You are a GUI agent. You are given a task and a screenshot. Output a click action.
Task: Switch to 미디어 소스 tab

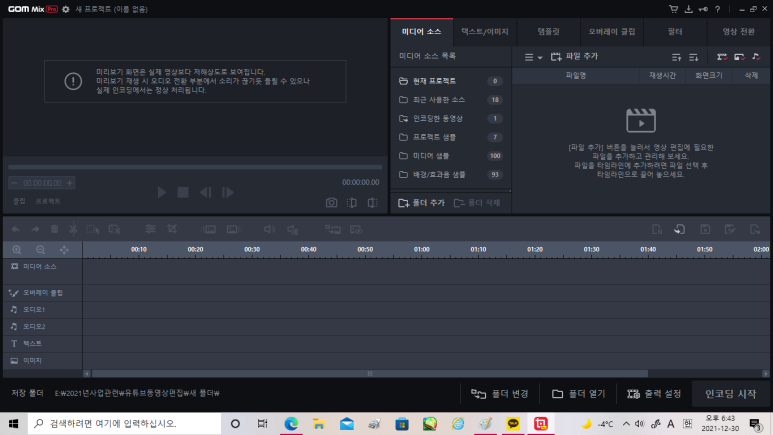coord(422,32)
